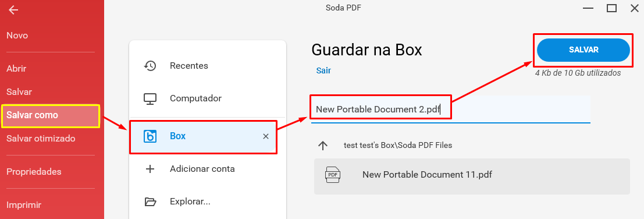The width and height of the screenshot is (644, 219).
Task: Open the Novo menu item
Action: (17, 36)
